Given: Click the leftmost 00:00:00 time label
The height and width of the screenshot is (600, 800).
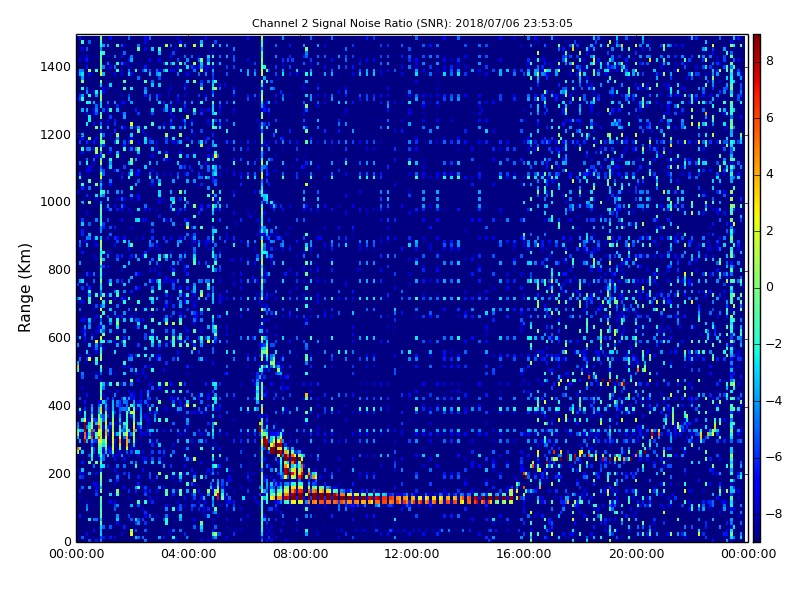Looking at the screenshot, I should (x=77, y=554).
